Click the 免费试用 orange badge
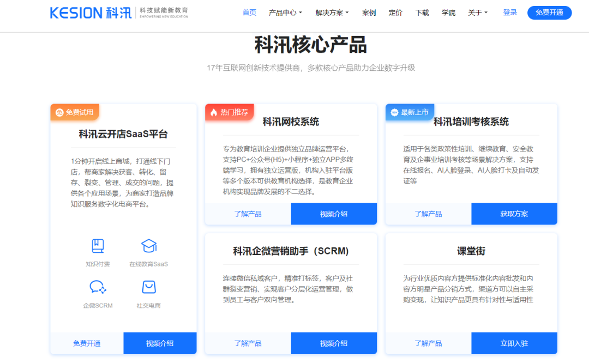Viewport: 589px width, 364px height. [75, 112]
